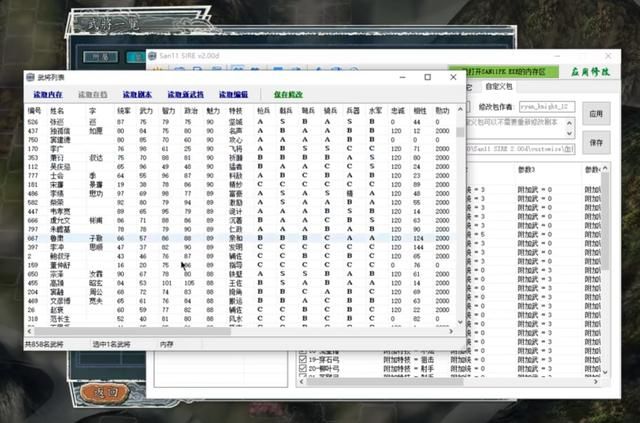Click the 修改包作者 input field
640x423 pixels.
[x=547, y=107]
